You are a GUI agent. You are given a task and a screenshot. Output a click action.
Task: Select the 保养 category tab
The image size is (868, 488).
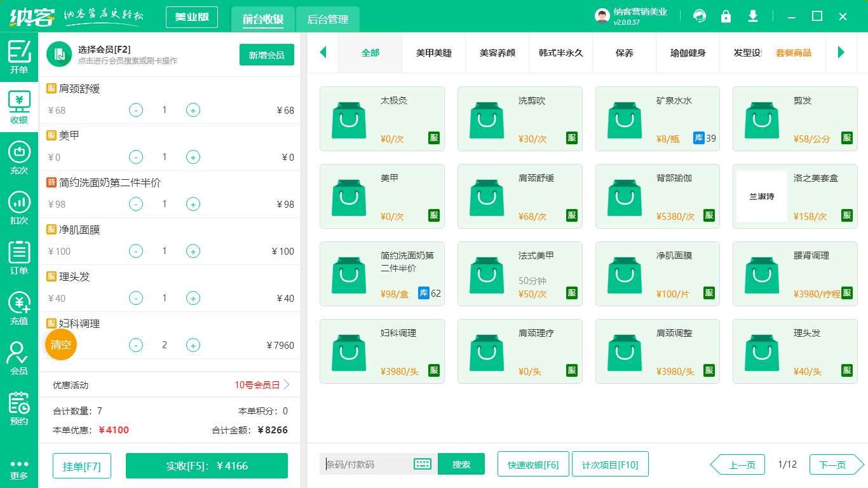[x=625, y=53]
